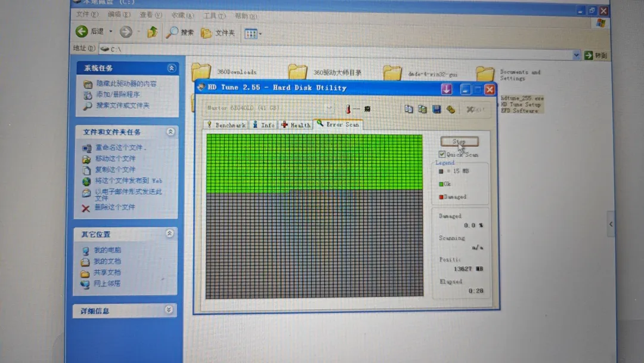The height and width of the screenshot is (363, 644).
Task: Click the floppy disk save icon in HD Tune
Action: [436, 109]
